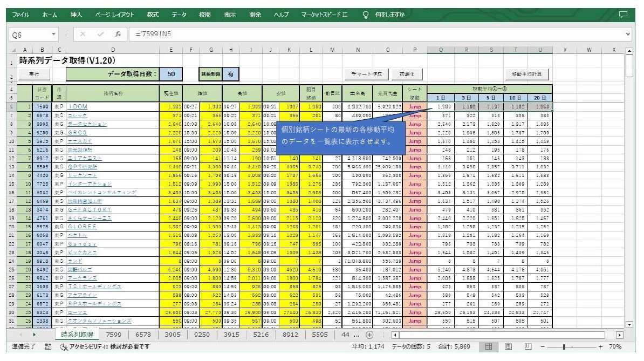Screen dimensions: 644x361
Task: Open the 挿入 ribbon tab
Action: (76, 15)
